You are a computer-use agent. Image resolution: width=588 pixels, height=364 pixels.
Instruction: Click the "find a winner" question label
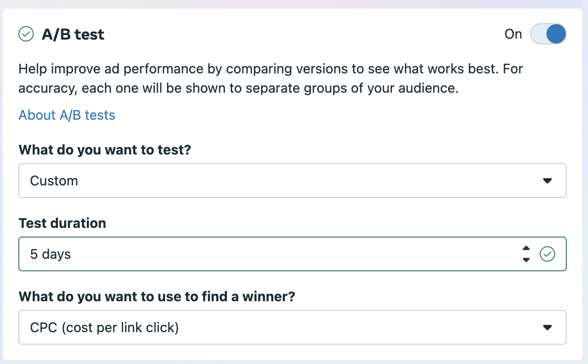156,296
